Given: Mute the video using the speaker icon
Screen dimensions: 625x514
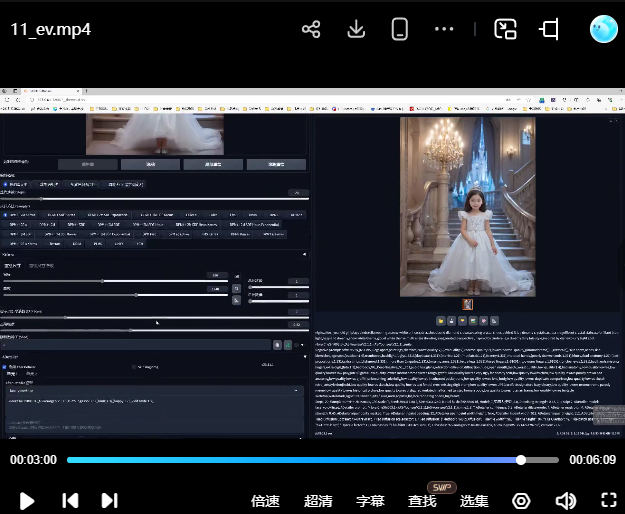Looking at the screenshot, I should coord(565,500).
